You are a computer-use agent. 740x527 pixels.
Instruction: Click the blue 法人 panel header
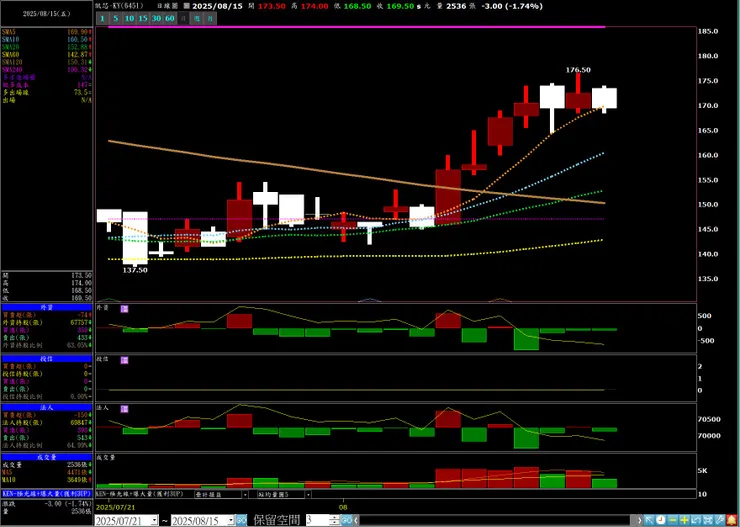47,407
